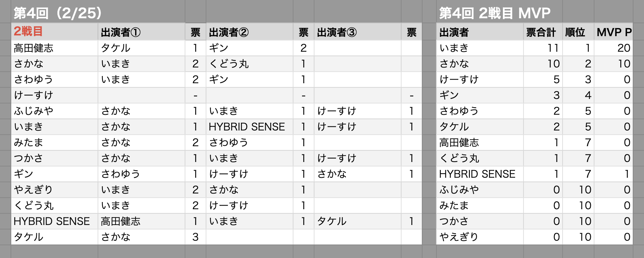Select the 高田健志 cell in first column
The image size is (644, 258).
click(x=54, y=48)
